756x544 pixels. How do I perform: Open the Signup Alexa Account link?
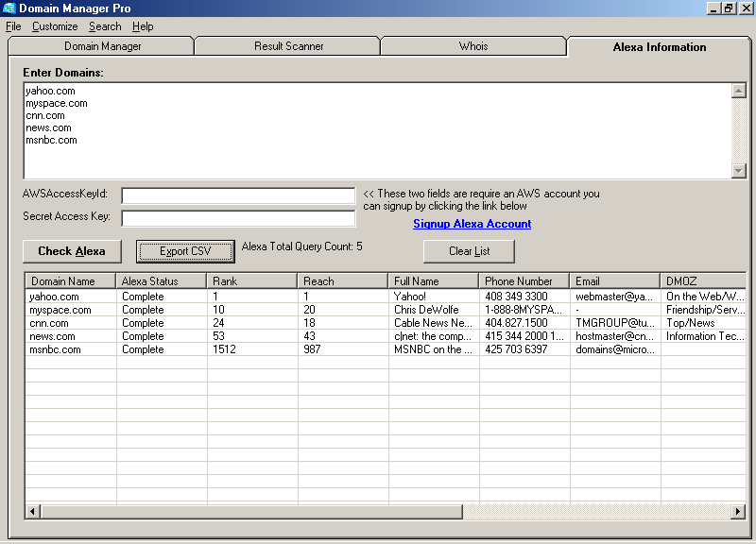click(x=472, y=224)
